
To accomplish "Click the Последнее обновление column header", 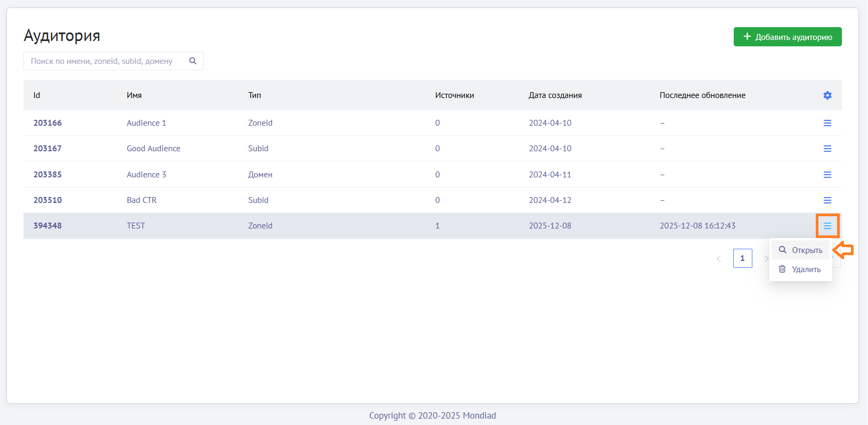I will [702, 95].
